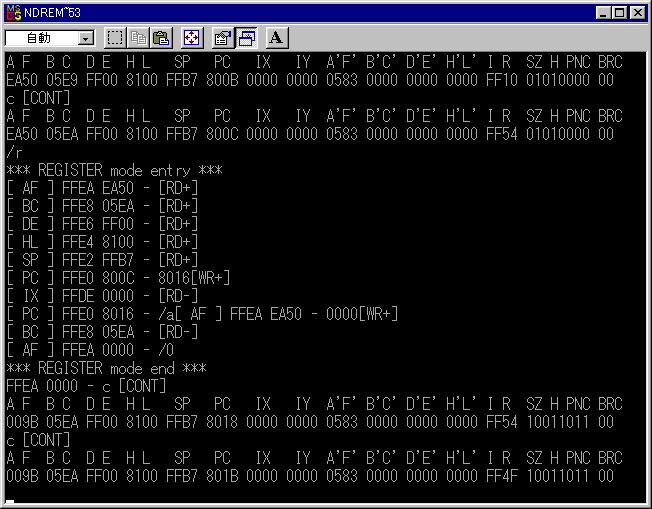The image size is (652, 509).
Task: Click the blinking cursor at bottom of console
Action: tap(10, 502)
